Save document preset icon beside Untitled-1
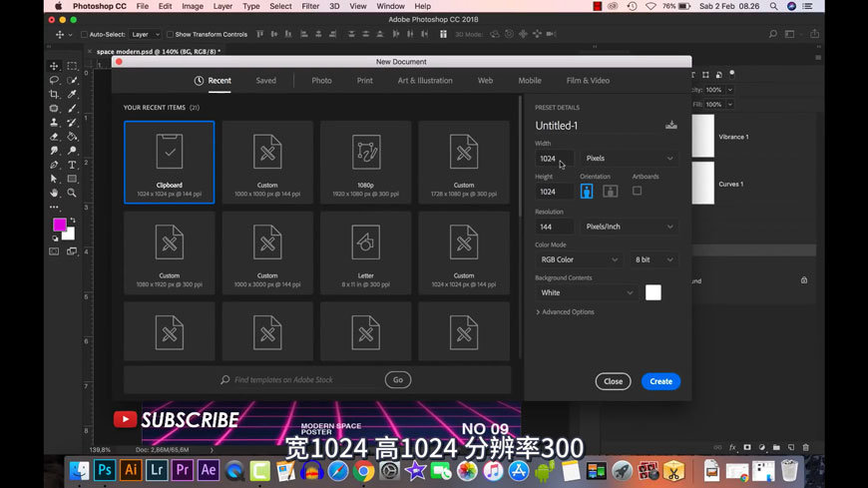Image resolution: width=868 pixels, height=488 pixels. (670, 125)
